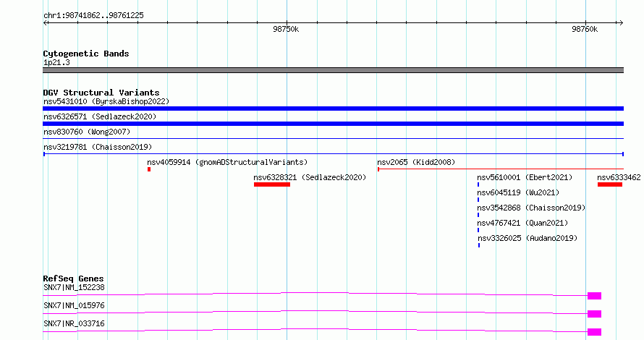Click the nsv6333462 variant label

click(619, 177)
